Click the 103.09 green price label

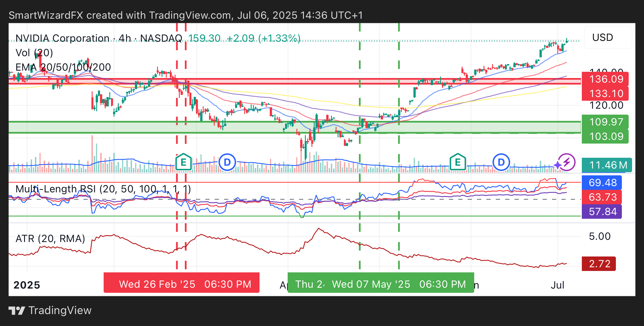click(605, 136)
